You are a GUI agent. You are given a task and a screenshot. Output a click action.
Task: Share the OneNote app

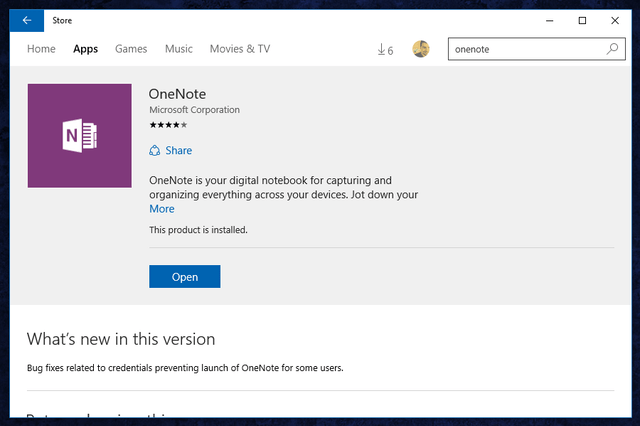171,151
